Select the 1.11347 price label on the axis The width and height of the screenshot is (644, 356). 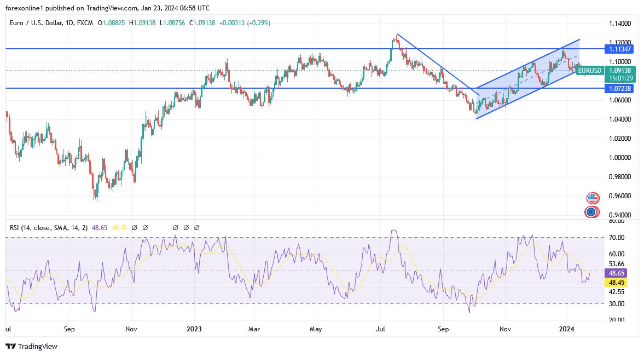pos(620,49)
